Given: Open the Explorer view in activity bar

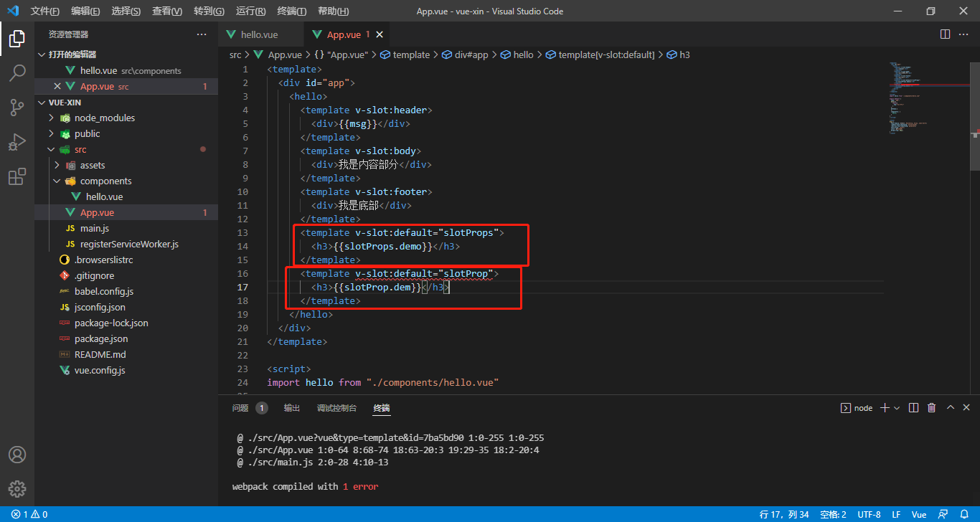Looking at the screenshot, I should (17, 39).
